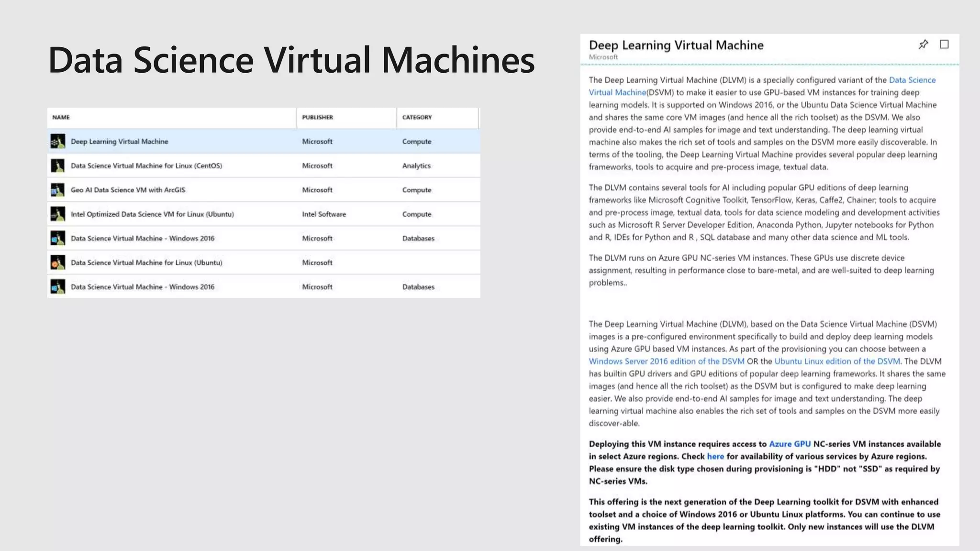The width and height of the screenshot is (980, 551).
Task: Open Windows Server 2016 edition of the DSVM link
Action: [667, 361]
